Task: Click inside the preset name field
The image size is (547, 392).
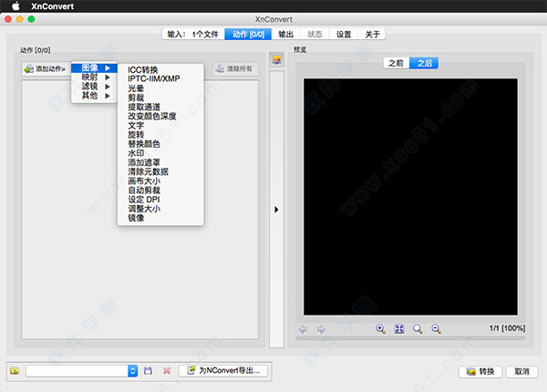Action: click(x=77, y=371)
